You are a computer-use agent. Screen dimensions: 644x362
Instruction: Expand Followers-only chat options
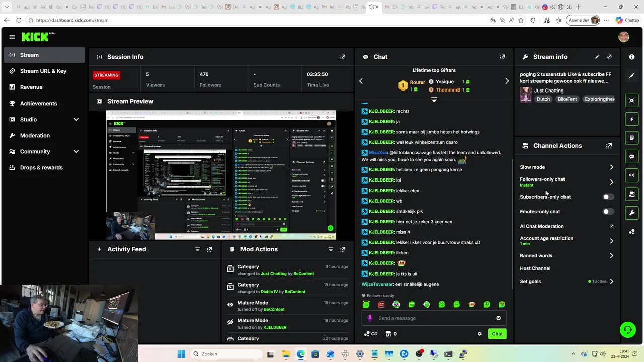click(x=611, y=182)
